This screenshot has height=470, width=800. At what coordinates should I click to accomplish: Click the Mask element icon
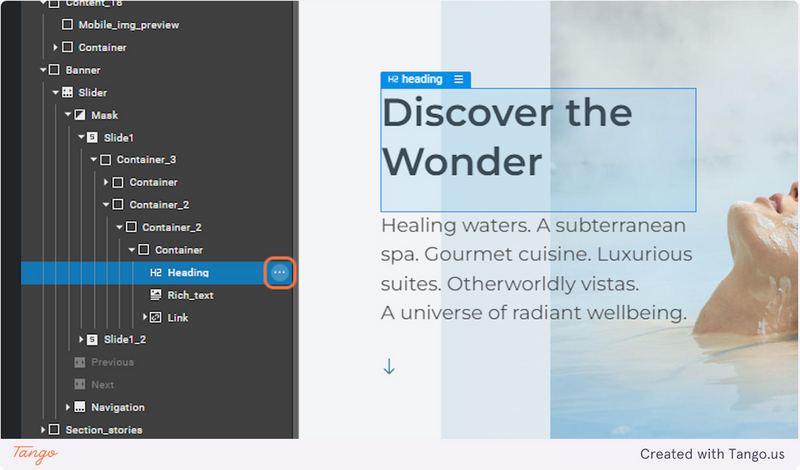coord(80,115)
